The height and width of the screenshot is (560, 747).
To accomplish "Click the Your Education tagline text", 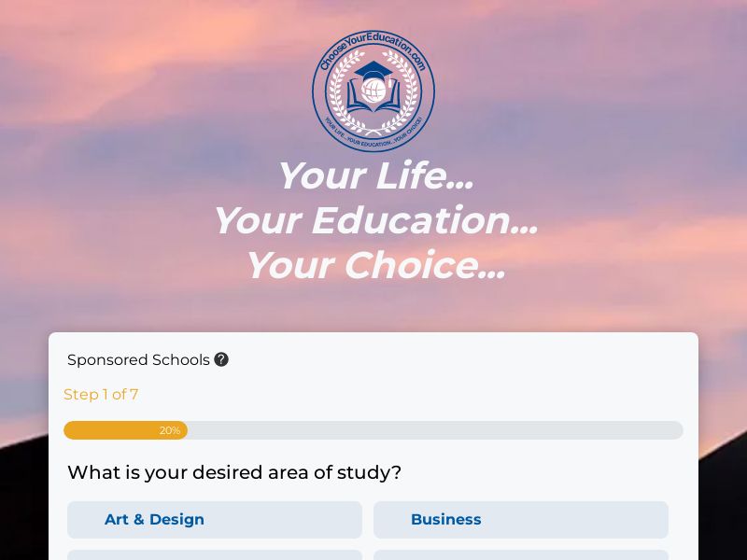I will click(373, 220).
